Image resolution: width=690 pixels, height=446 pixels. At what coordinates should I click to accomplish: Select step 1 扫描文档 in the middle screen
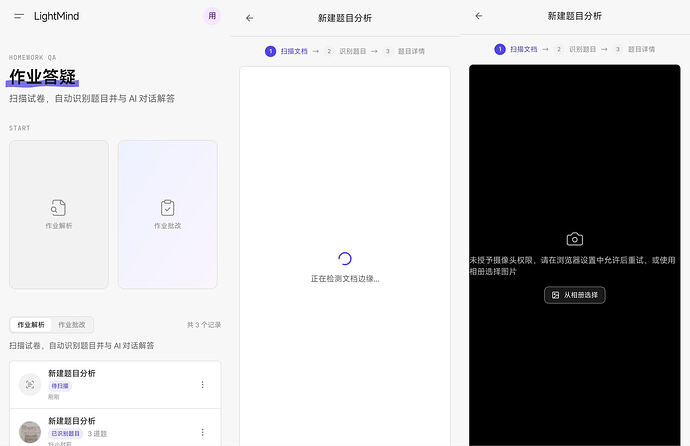[286, 51]
